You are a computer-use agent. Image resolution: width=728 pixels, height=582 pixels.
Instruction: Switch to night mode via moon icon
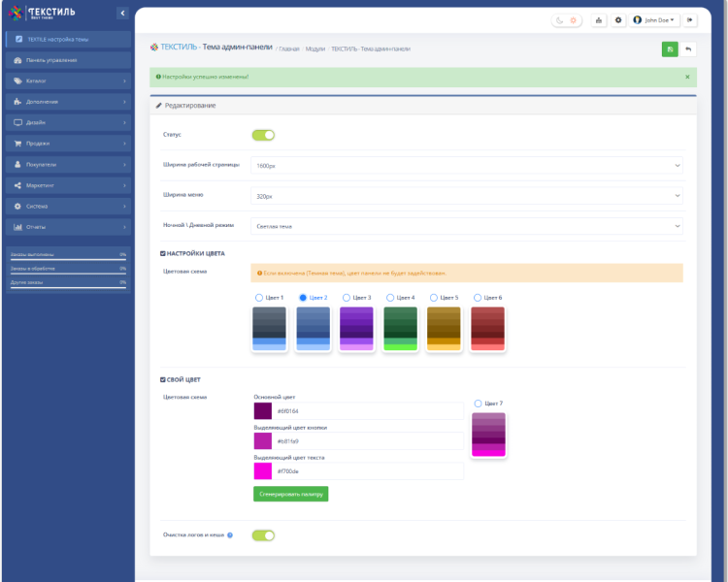coord(561,19)
